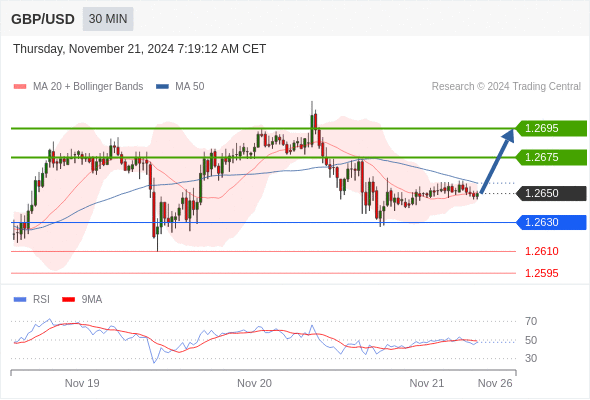Click the MA 20 + Bollinger Bands legend swatch
The image size is (590, 400).
(20, 87)
